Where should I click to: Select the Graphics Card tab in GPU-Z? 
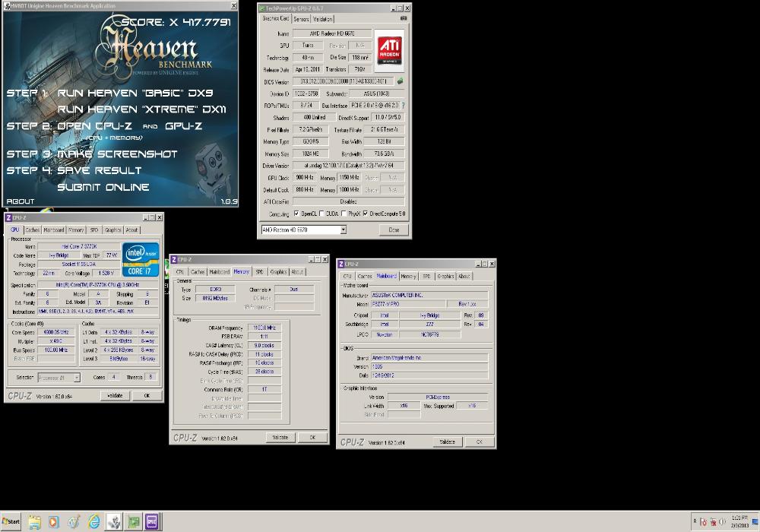click(x=276, y=18)
